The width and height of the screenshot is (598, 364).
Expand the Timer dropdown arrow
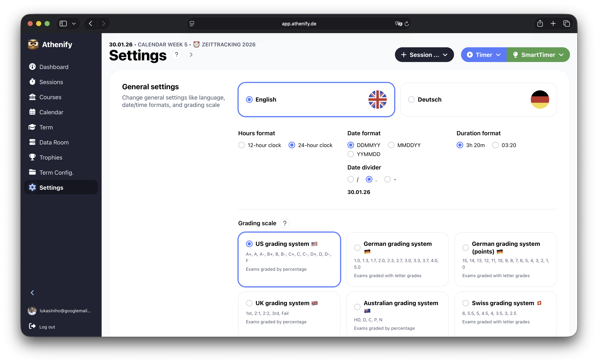coord(498,55)
